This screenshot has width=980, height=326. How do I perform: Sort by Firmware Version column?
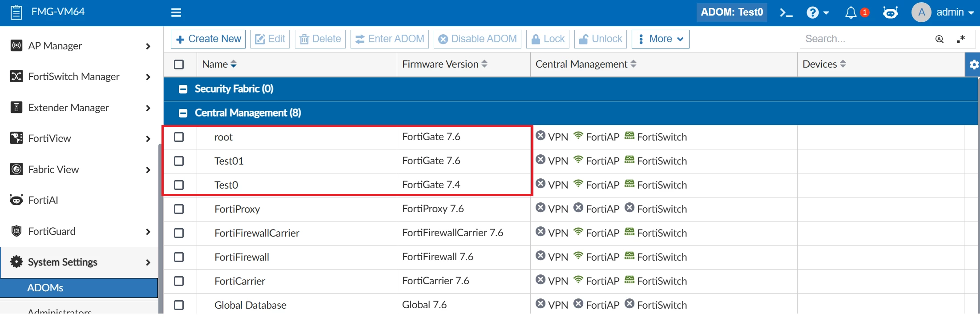484,64
